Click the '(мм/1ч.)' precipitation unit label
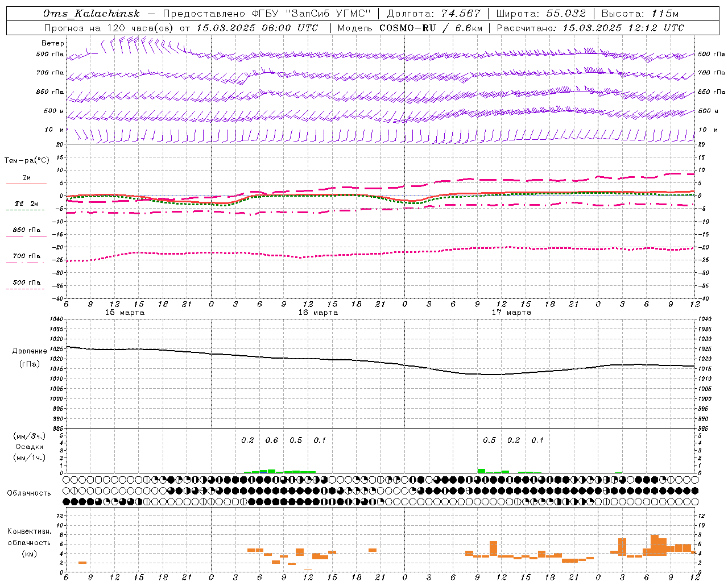The image size is (728, 582). coord(30,458)
